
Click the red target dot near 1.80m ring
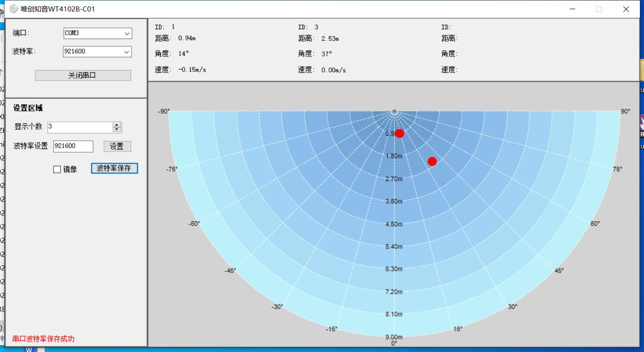tap(432, 161)
